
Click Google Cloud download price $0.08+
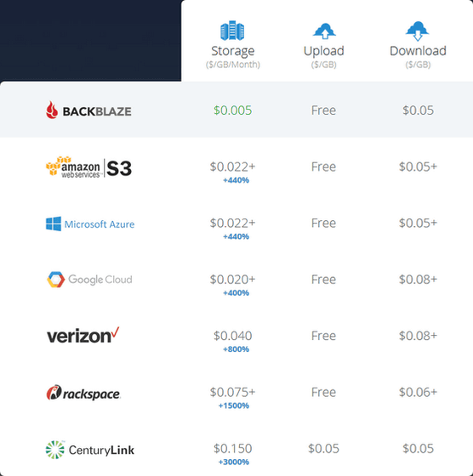418,280
